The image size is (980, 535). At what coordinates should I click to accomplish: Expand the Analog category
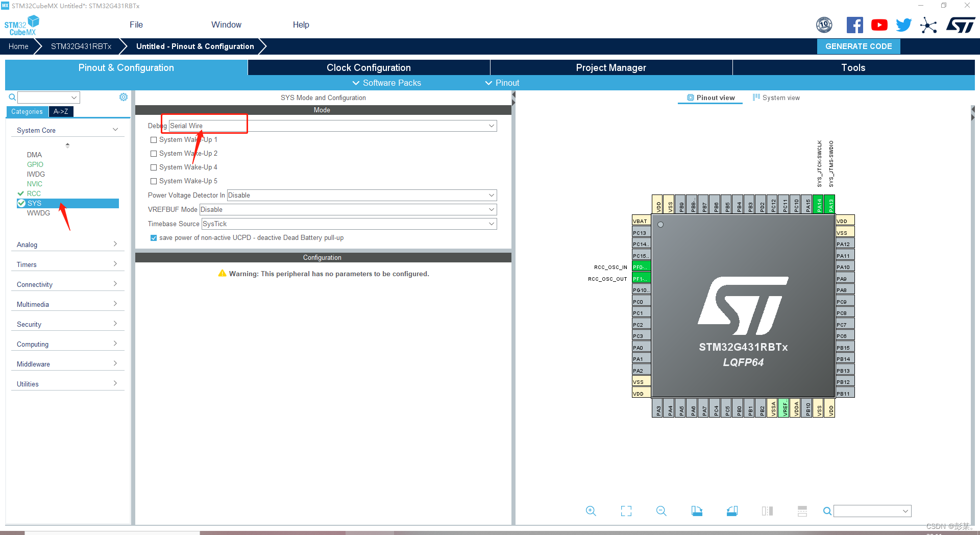click(x=67, y=245)
